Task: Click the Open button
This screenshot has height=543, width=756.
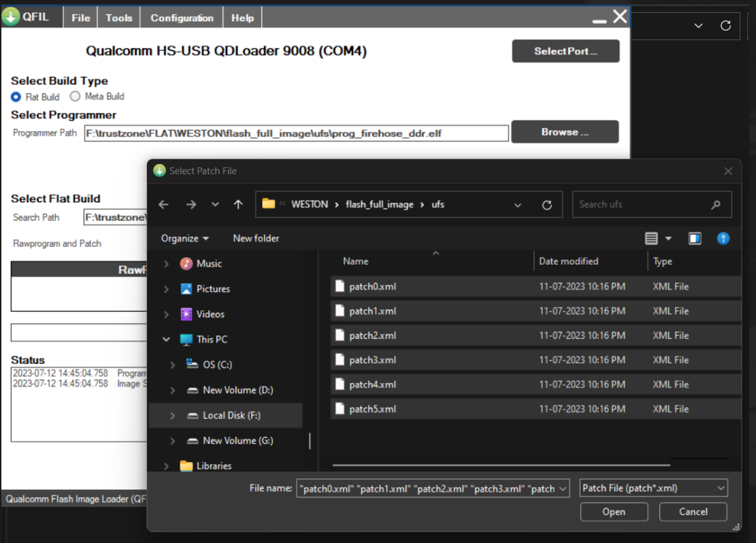Action: pos(614,512)
